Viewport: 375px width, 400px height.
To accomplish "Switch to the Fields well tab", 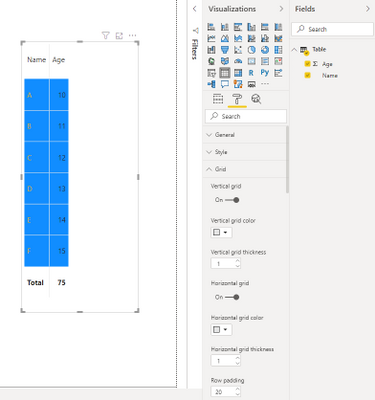I will pos(218,99).
